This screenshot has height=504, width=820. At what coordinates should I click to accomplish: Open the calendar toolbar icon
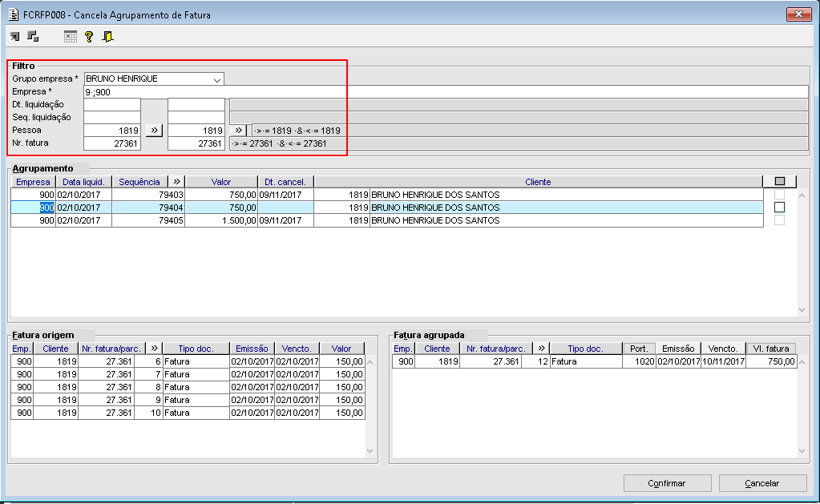click(70, 36)
